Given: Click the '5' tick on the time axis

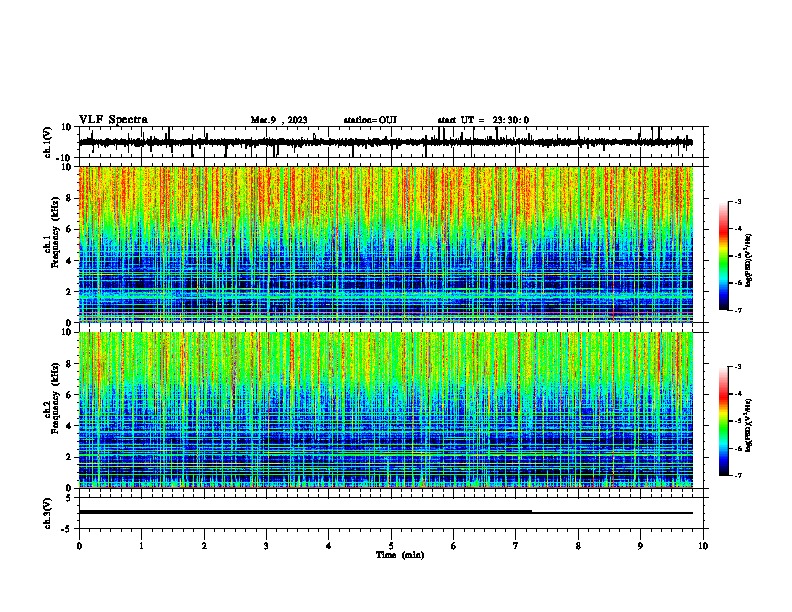Looking at the screenshot, I should 391,546.
